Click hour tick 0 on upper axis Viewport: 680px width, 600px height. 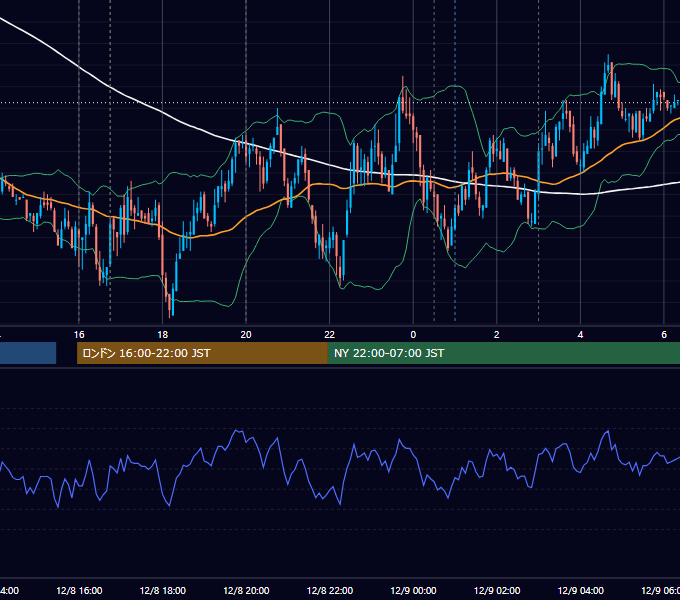point(413,335)
